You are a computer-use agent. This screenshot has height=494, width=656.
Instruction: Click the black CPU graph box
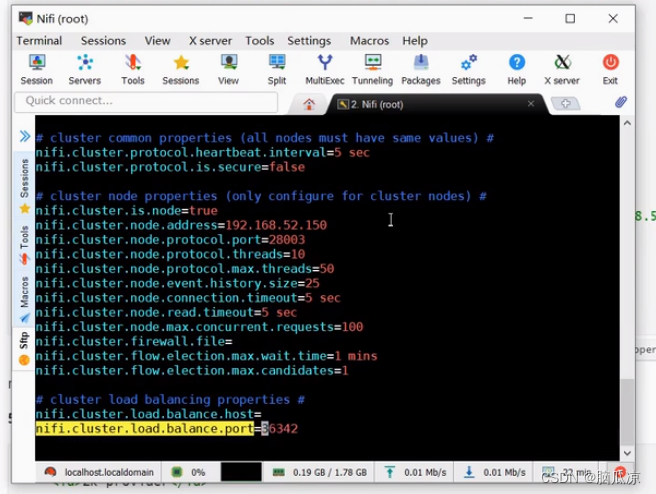(x=241, y=472)
